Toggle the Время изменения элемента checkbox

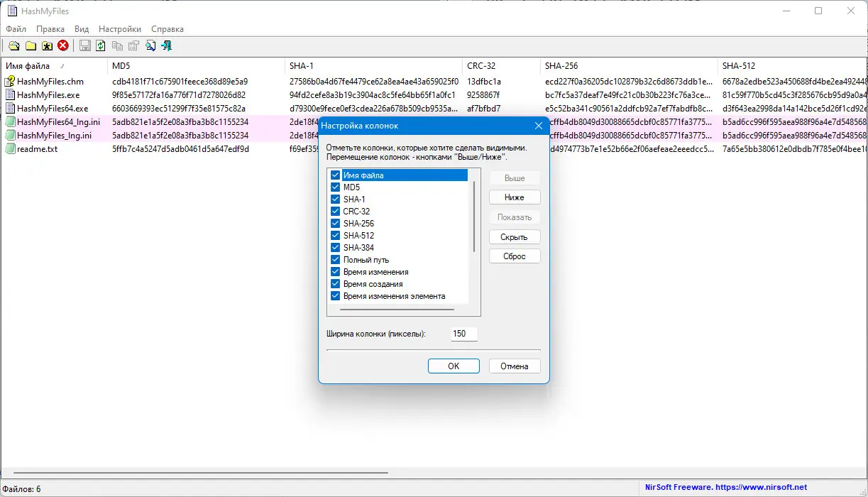point(335,296)
